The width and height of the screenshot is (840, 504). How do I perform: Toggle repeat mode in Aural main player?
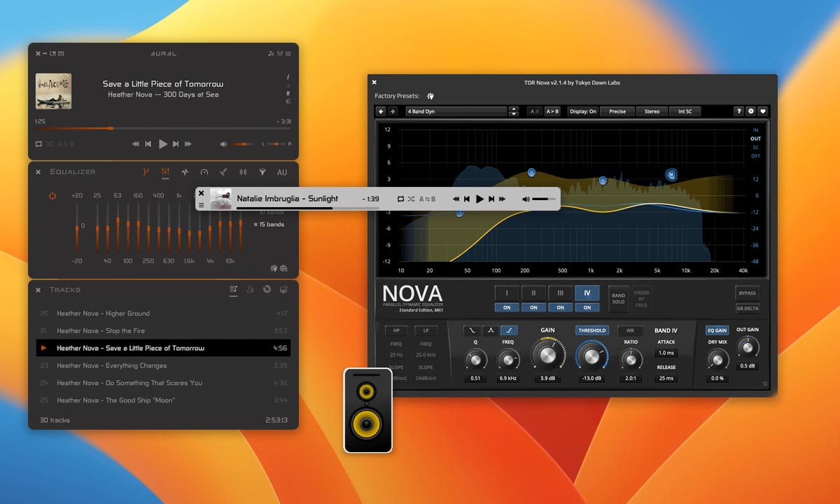click(38, 143)
